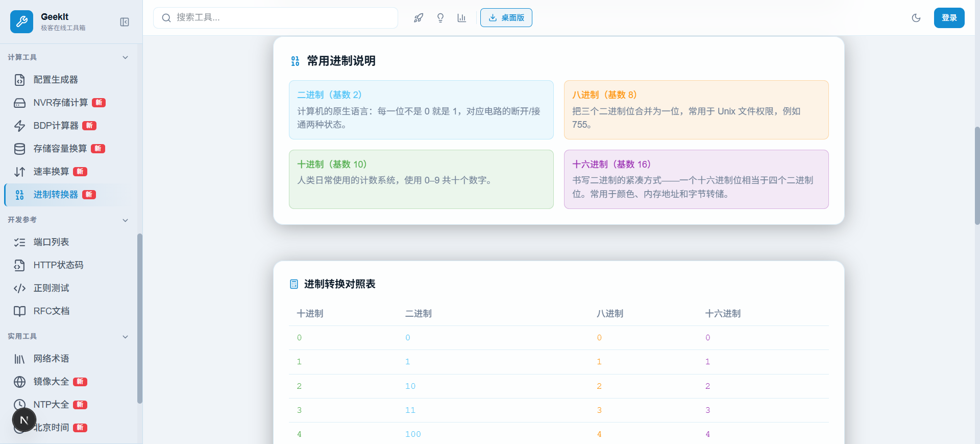Viewport: 980px width, 444px height.
Task: Focus the 搜索工具 search field
Action: pos(276,18)
